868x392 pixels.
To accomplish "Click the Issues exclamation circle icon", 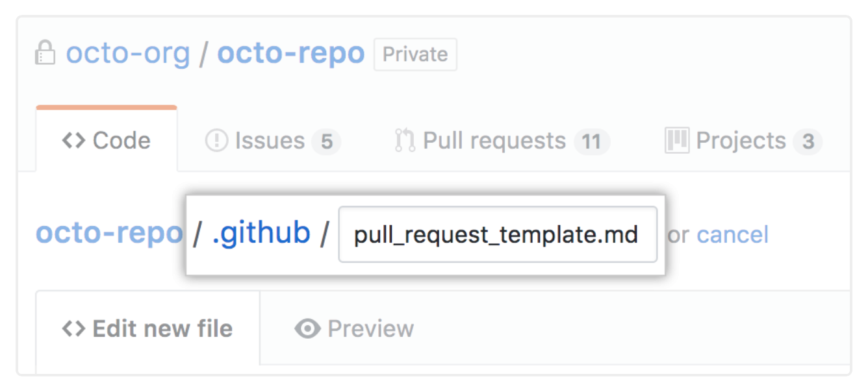I will [x=216, y=141].
